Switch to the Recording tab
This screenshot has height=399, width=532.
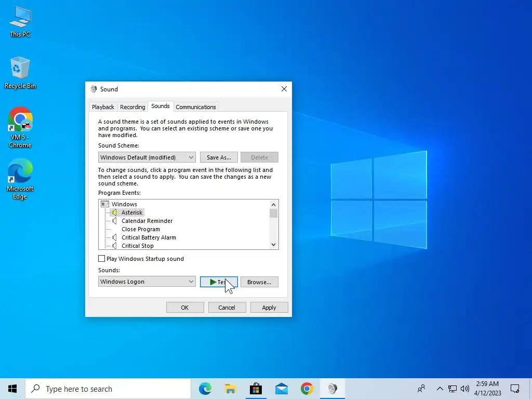point(132,107)
